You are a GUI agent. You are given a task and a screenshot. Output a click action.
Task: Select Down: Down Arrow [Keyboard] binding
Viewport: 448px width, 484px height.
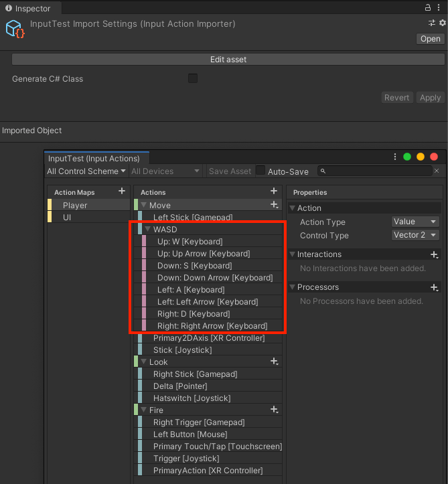[x=212, y=278]
